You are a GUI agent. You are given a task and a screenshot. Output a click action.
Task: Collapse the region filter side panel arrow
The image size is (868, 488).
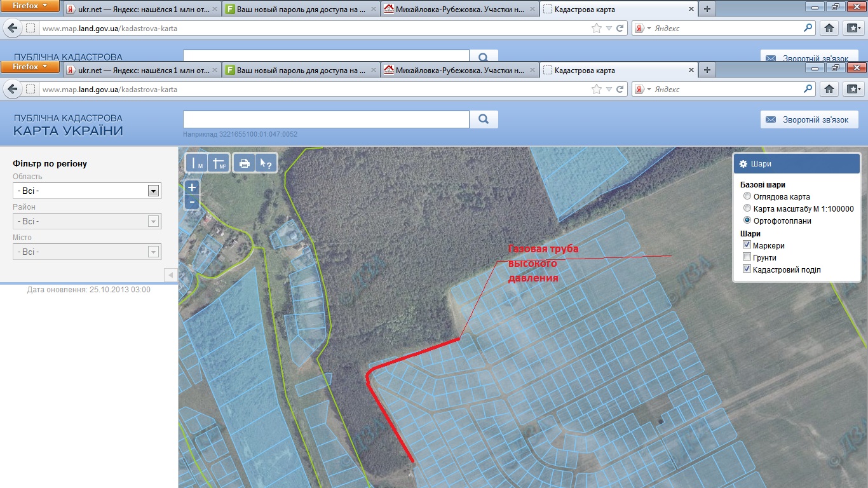tap(170, 275)
